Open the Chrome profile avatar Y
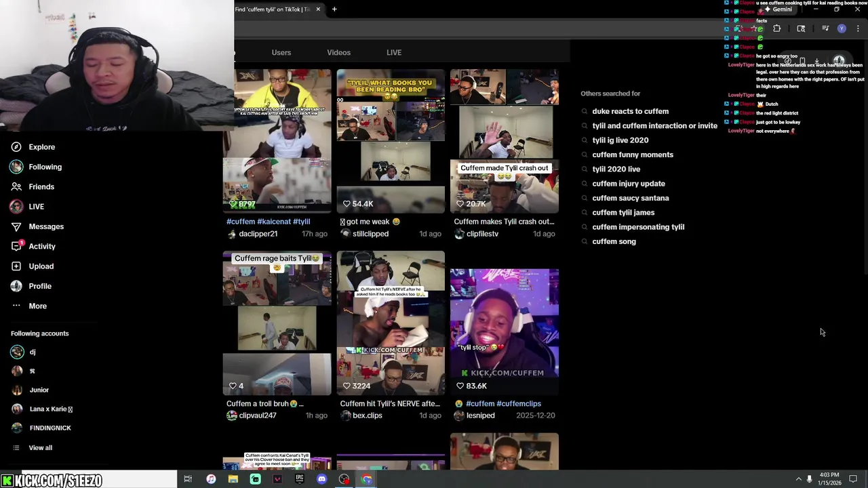 coord(842,28)
